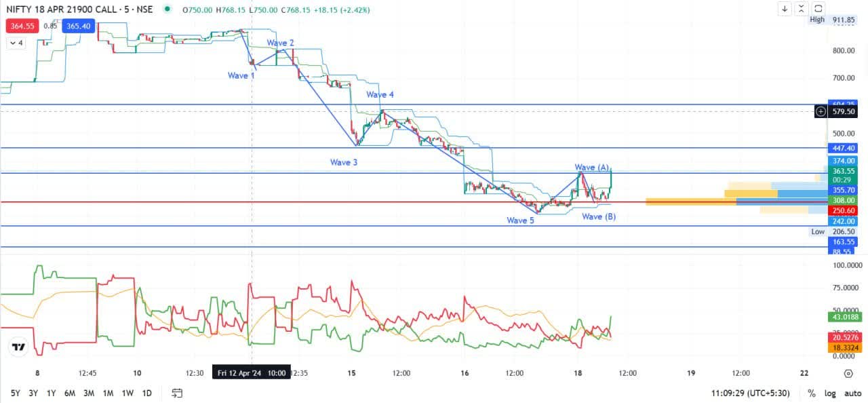This screenshot has height=403, width=868.
Task: Click the Wave 3 label on the chart
Action: [x=344, y=162]
